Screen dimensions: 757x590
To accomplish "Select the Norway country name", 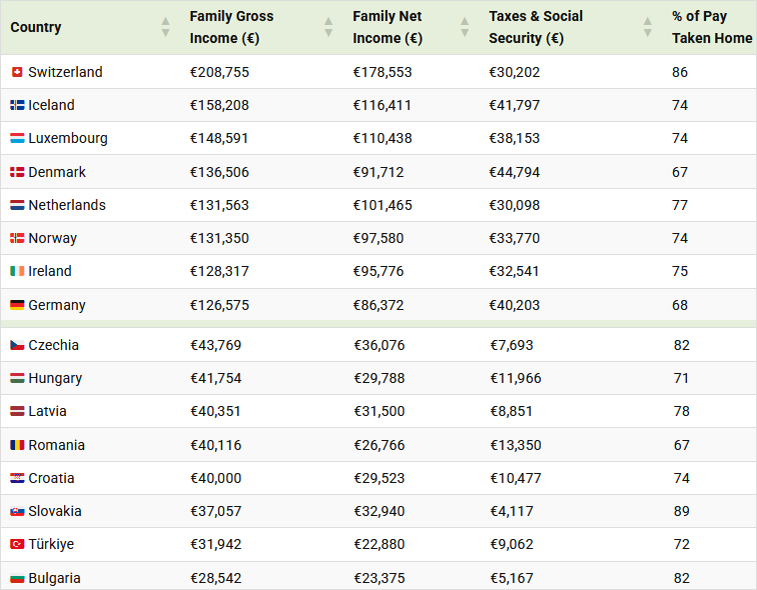I will 53,238.
